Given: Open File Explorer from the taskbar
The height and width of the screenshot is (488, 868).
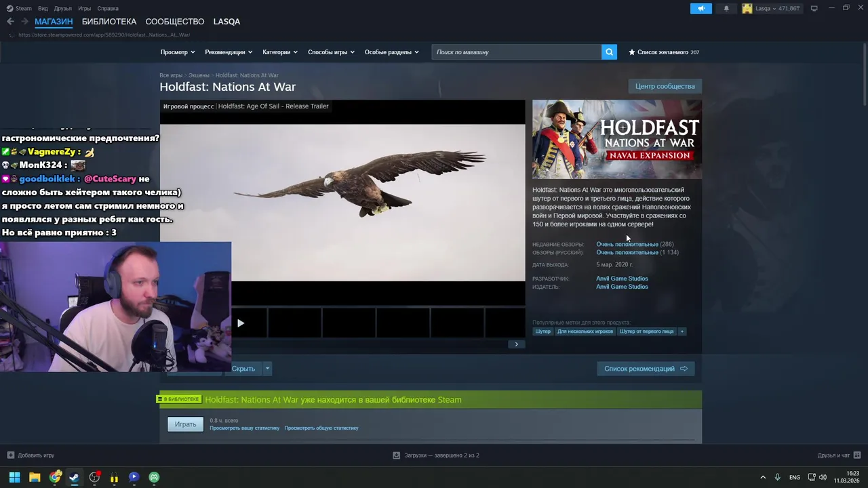Looking at the screenshot, I should pyautogui.click(x=35, y=477).
